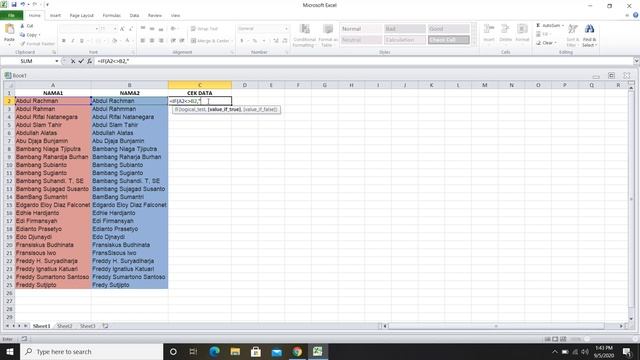Open the File tab
Viewport: 640px width, 360px height.
(11, 16)
